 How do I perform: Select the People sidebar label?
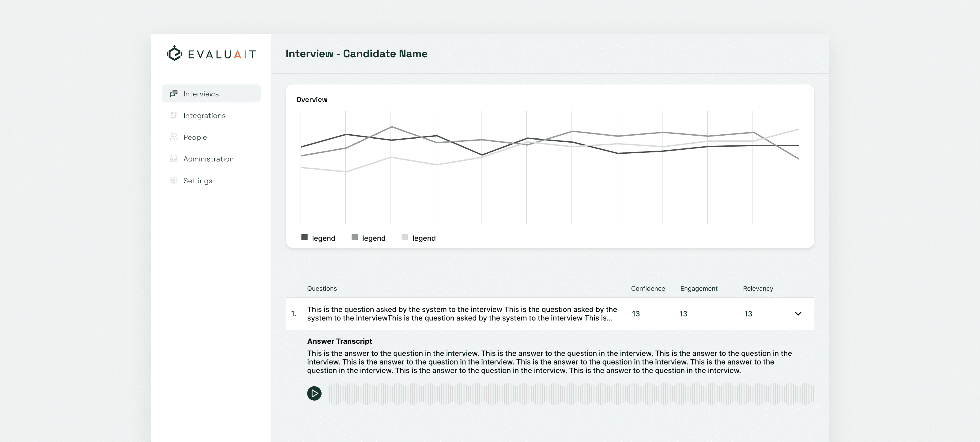(195, 137)
